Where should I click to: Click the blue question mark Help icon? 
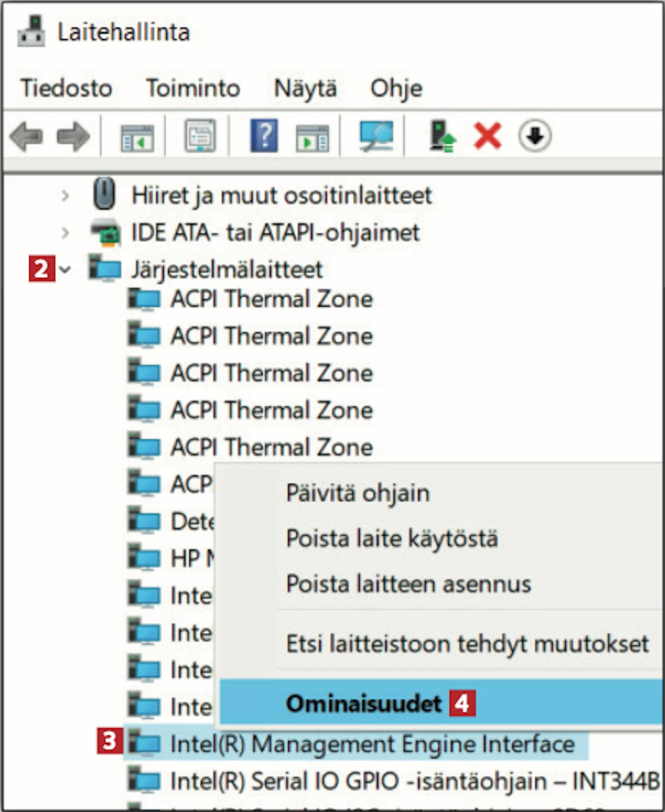(x=264, y=136)
